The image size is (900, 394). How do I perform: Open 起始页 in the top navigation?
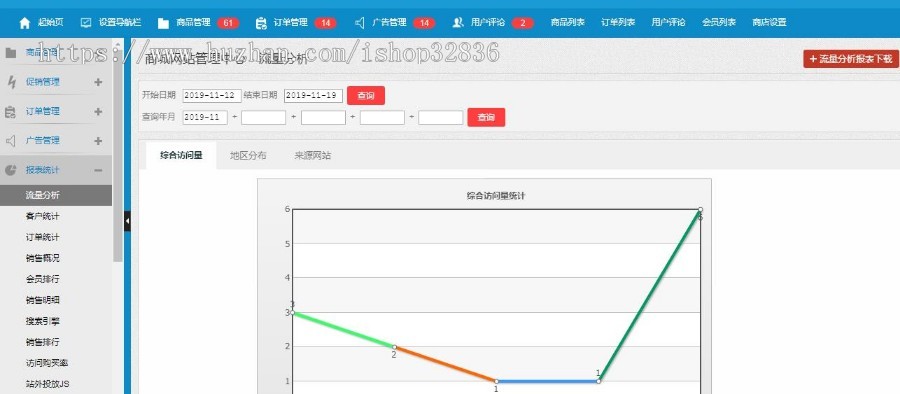click(51, 23)
